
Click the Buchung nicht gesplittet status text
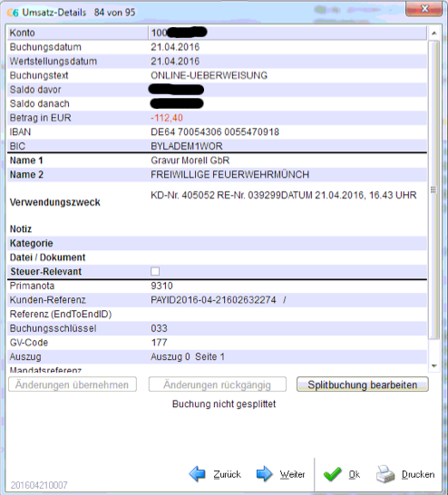224,403
